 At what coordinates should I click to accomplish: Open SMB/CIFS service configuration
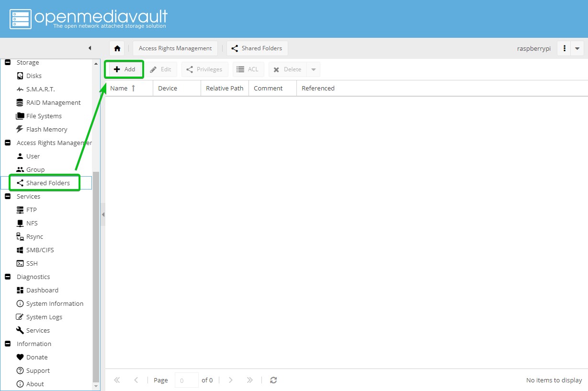[40, 250]
